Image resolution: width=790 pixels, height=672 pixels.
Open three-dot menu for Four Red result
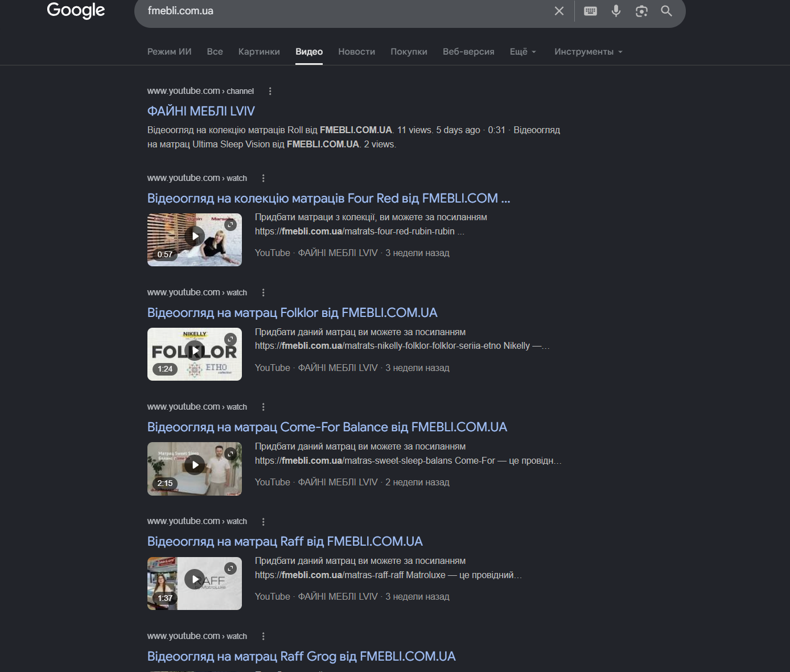pyautogui.click(x=263, y=178)
